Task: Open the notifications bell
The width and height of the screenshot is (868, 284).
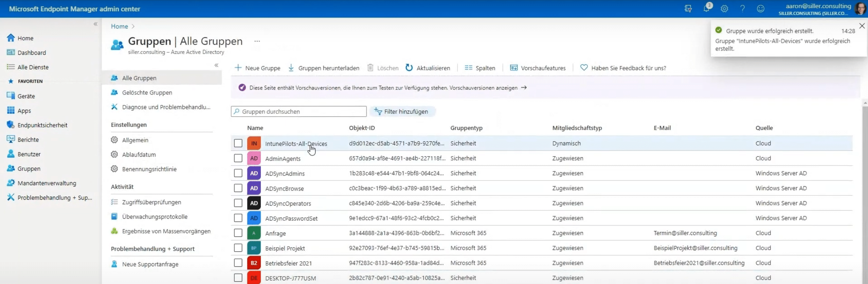Action: pos(706,8)
